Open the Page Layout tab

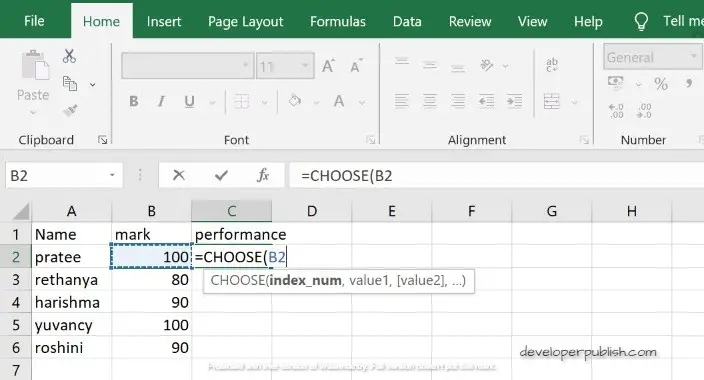pyautogui.click(x=245, y=22)
